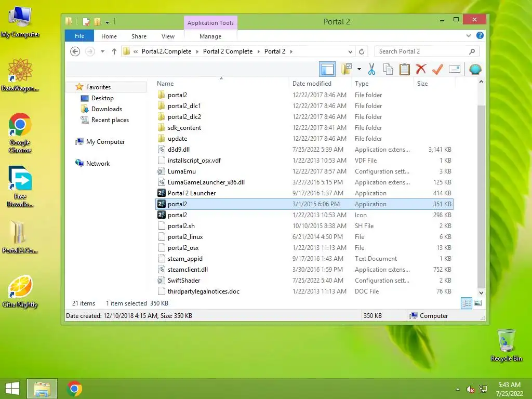Select the SwiftShader configuration file
The height and width of the screenshot is (399, 532).
tap(304, 280)
